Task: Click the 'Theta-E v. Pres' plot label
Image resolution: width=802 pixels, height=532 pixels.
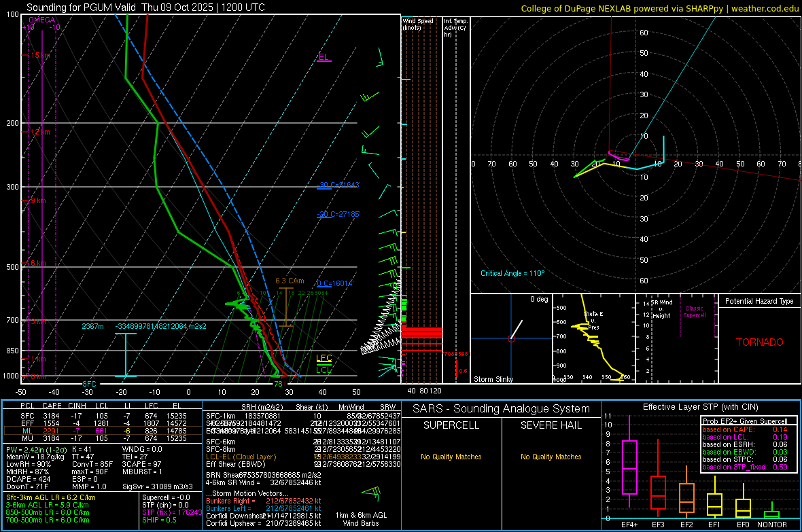Action: pyautogui.click(x=593, y=321)
